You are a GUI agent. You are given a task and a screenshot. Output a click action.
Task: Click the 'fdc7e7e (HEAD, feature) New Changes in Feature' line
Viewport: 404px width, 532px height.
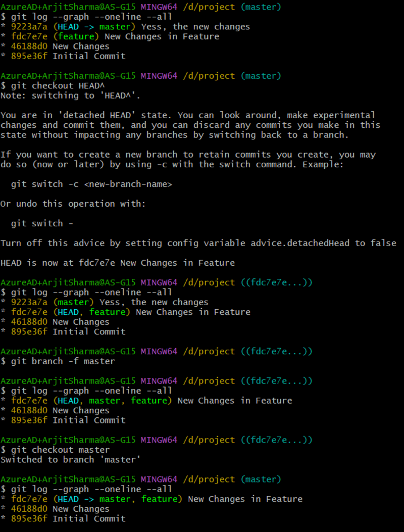point(126,312)
